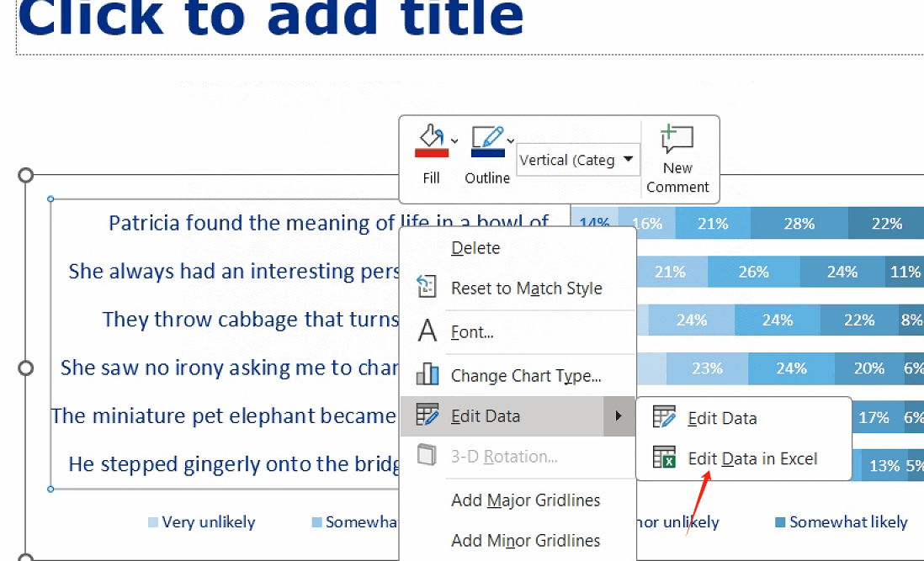Click the red Fill color swatch bar
The width and height of the screenshot is (924, 561).
pos(432,153)
